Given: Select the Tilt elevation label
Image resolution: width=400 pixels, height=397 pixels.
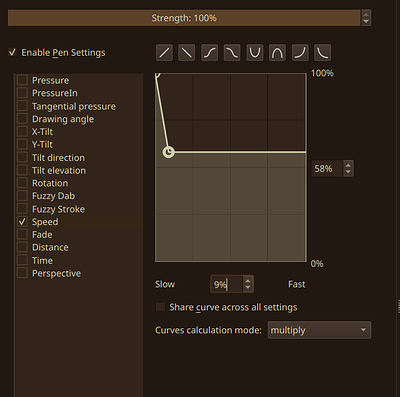Looking at the screenshot, I should [59, 170].
